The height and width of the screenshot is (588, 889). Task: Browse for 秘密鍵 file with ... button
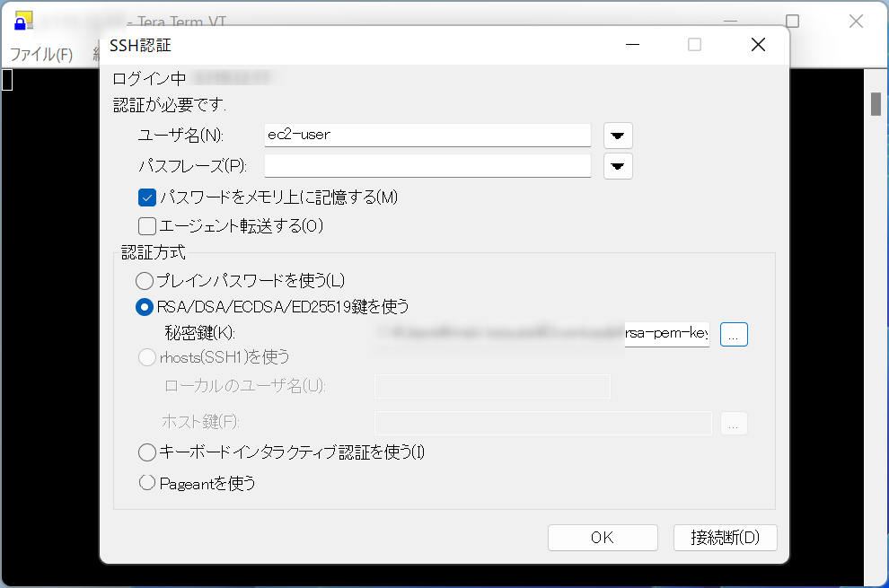(734, 334)
